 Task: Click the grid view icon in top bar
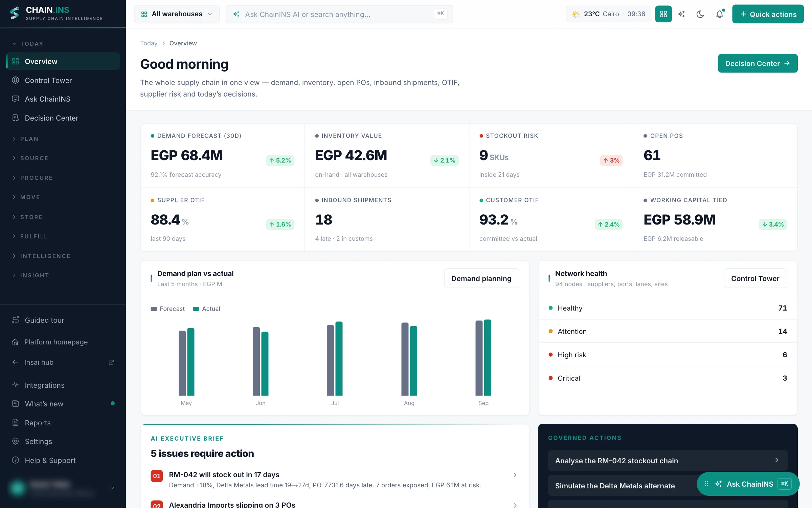coord(663,14)
